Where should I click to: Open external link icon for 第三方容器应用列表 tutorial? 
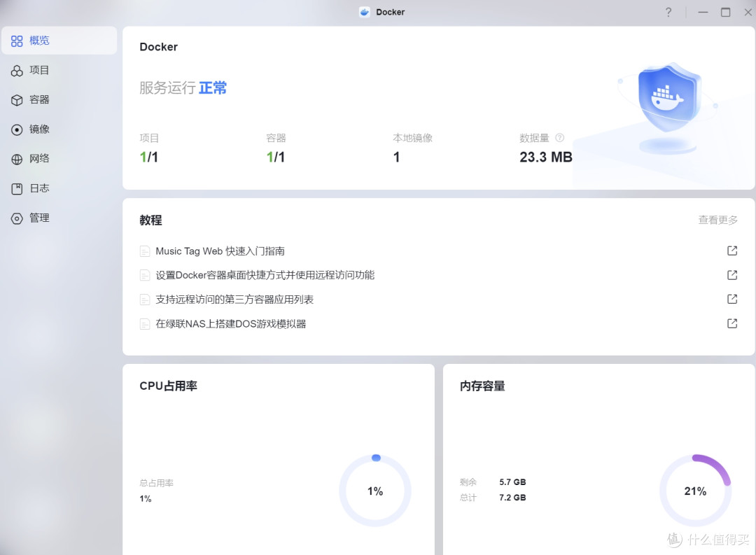pos(732,299)
